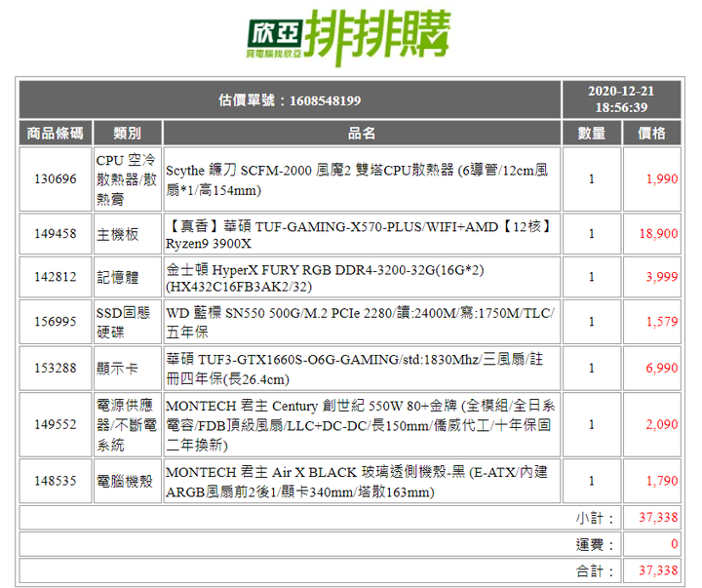Screen dimensions: 702x588
Task: Click the CPU 空冷散熱器/散熱膏 category cell
Action: (x=127, y=179)
